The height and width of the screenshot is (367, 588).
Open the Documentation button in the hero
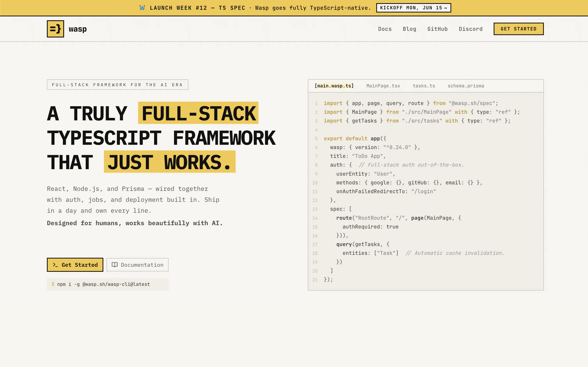(x=138, y=265)
